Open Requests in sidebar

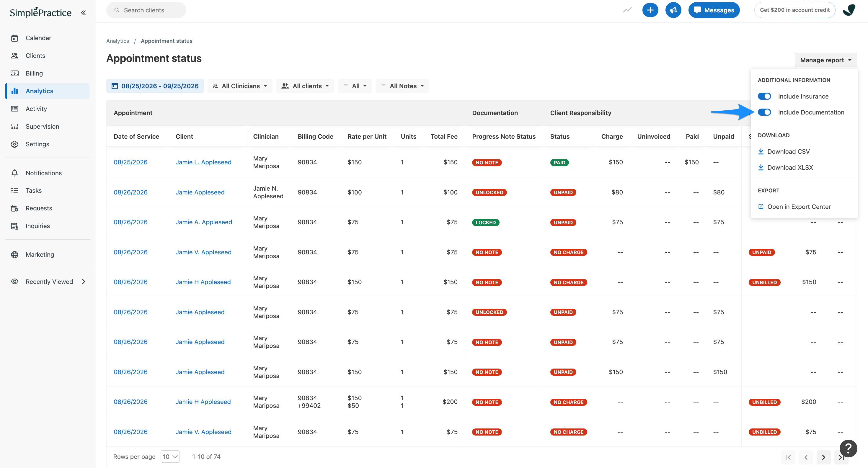point(48,208)
